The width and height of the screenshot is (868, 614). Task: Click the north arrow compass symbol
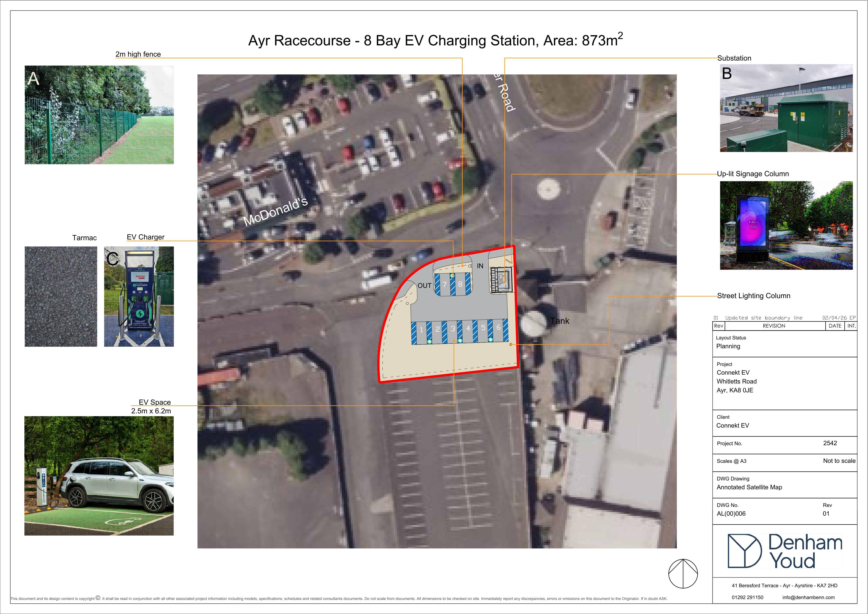coord(683,574)
